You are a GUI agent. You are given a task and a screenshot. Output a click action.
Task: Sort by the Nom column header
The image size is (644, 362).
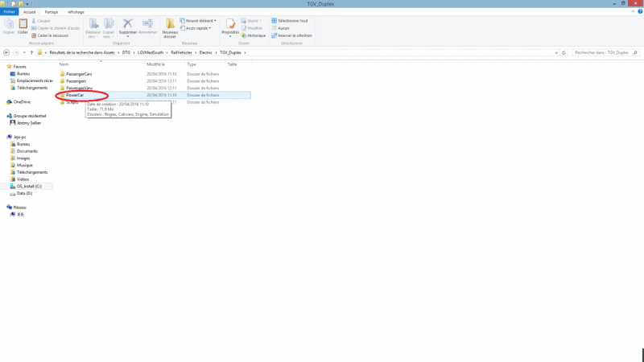pyautogui.click(x=64, y=64)
